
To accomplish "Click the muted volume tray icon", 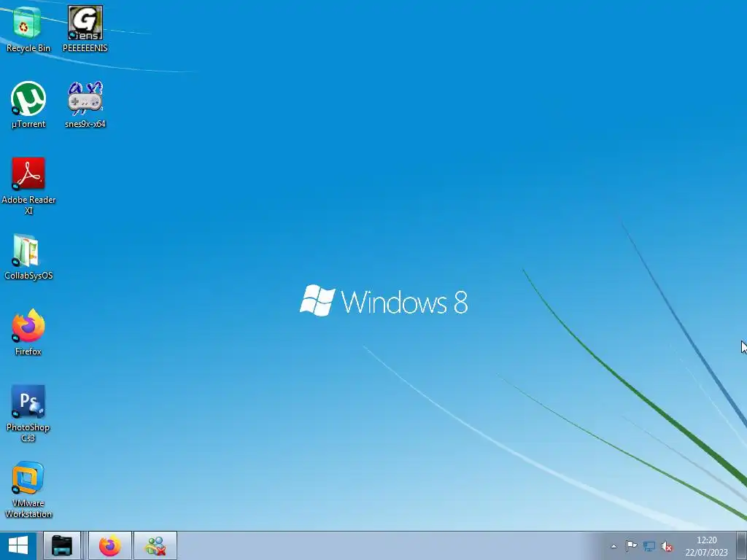I will (x=667, y=546).
